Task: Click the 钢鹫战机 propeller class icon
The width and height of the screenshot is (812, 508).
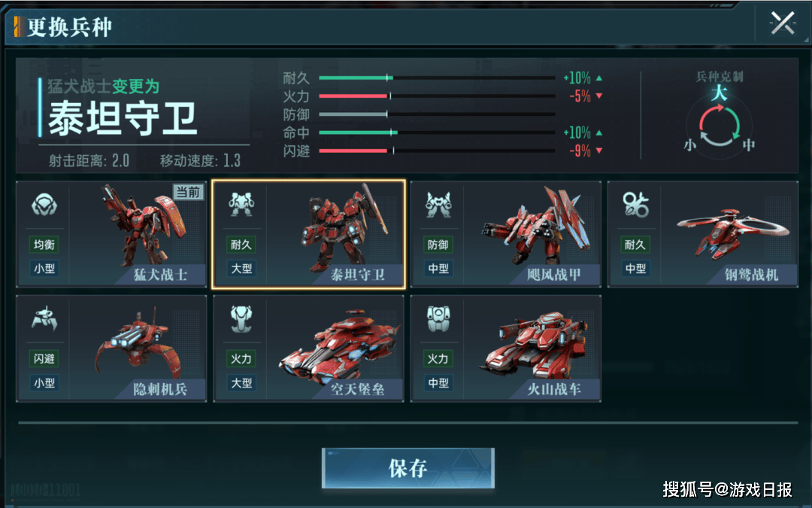Action: [x=635, y=204]
